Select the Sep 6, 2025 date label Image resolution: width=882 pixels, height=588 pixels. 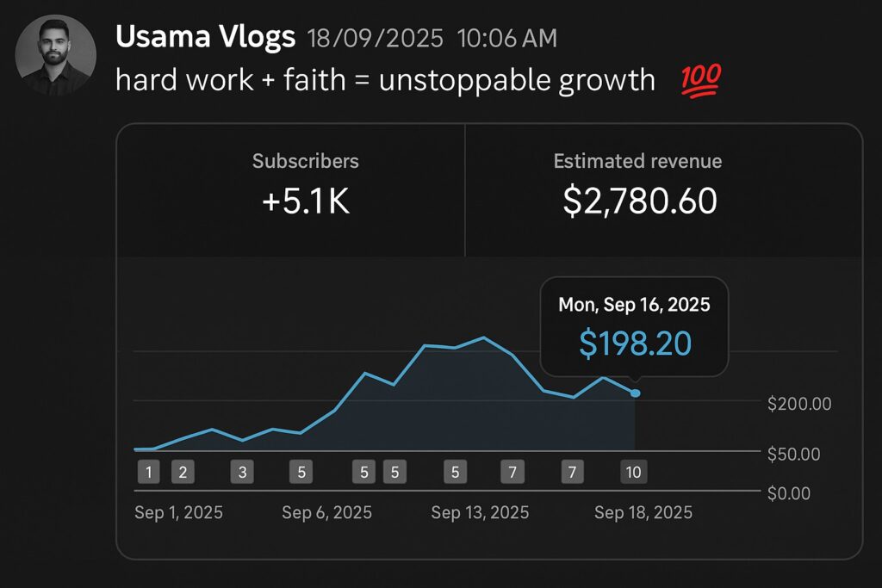[326, 513]
